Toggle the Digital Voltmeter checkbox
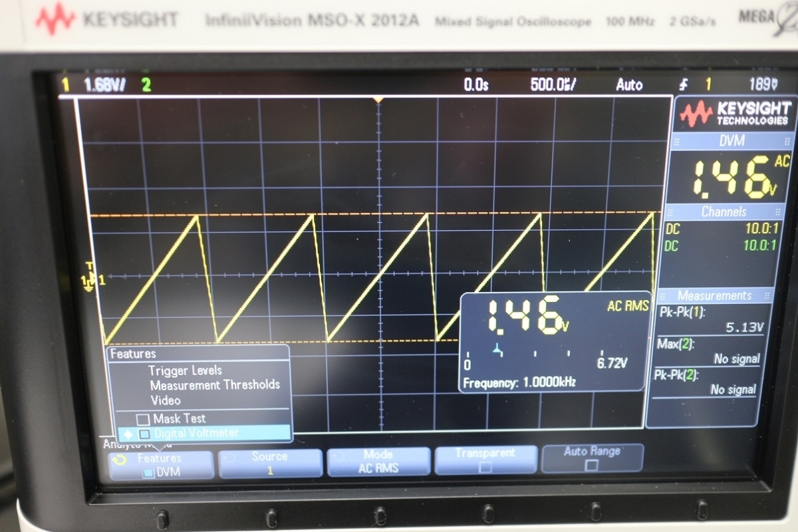Image resolution: width=798 pixels, height=532 pixels. tap(144, 434)
